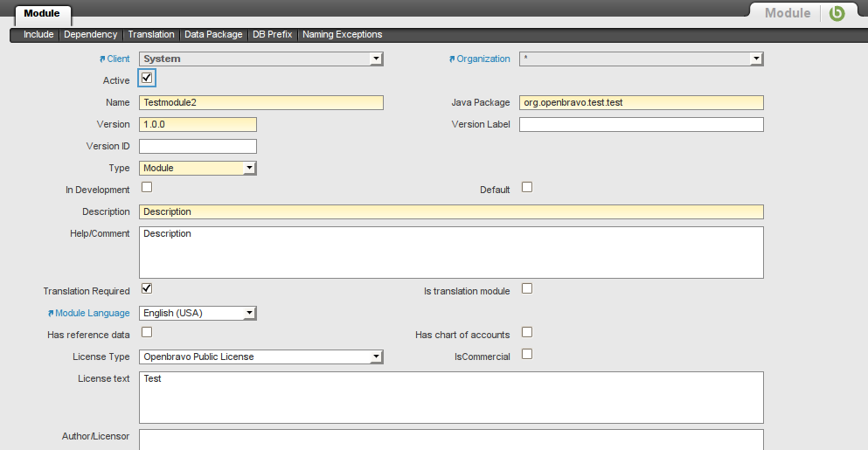Image resolution: width=868 pixels, height=450 pixels.
Task: Click the License text area
Action: (451, 398)
